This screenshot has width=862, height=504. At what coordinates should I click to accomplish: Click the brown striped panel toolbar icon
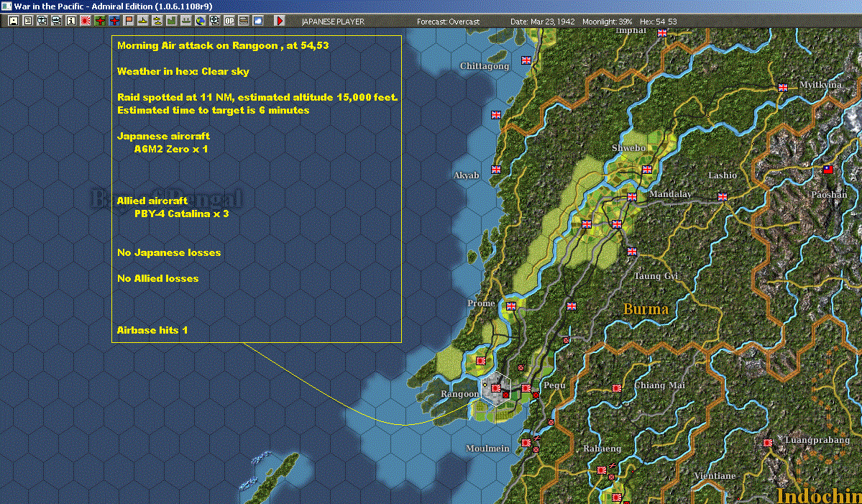[243, 21]
